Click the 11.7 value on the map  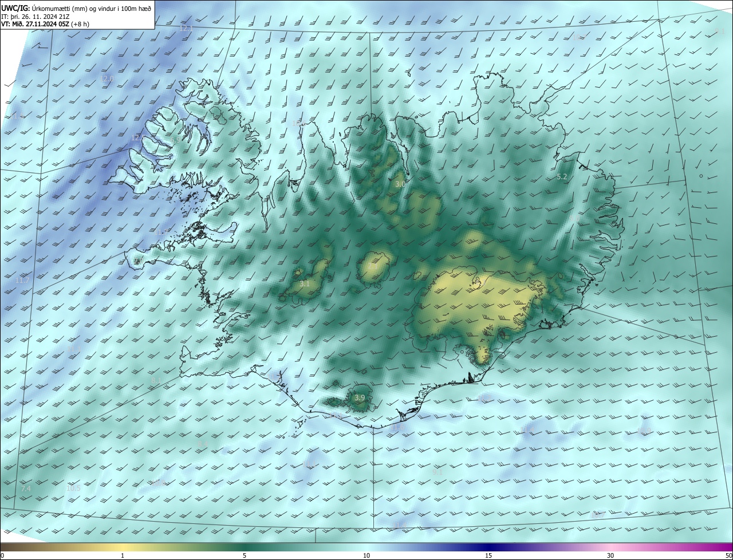coord(22,280)
